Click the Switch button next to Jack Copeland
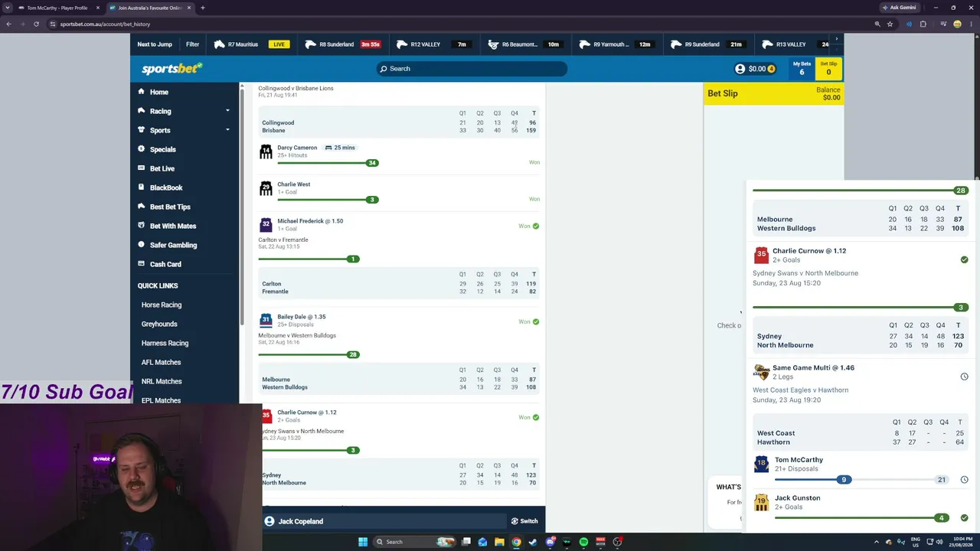 [x=524, y=521]
